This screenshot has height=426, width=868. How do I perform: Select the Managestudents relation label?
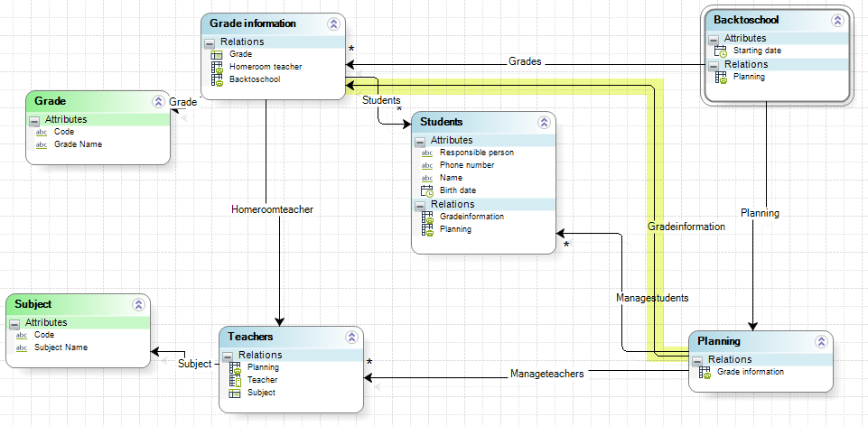coord(652,298)
